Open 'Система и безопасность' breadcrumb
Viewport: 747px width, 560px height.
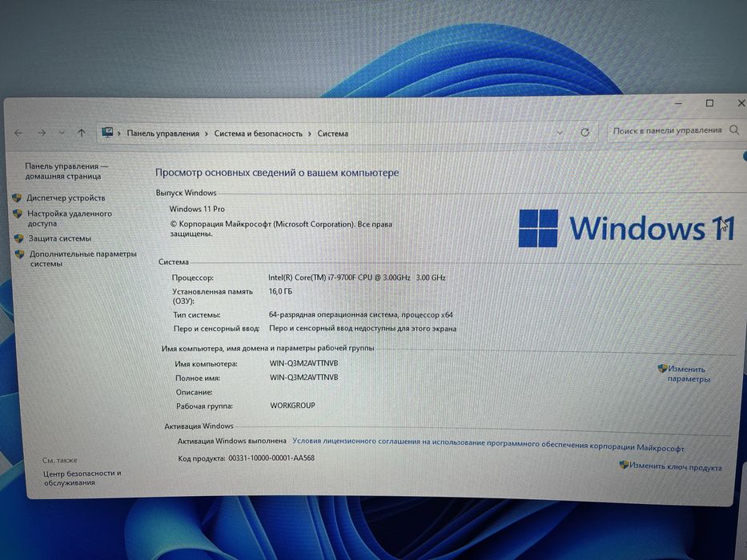[x=259, y=134]
